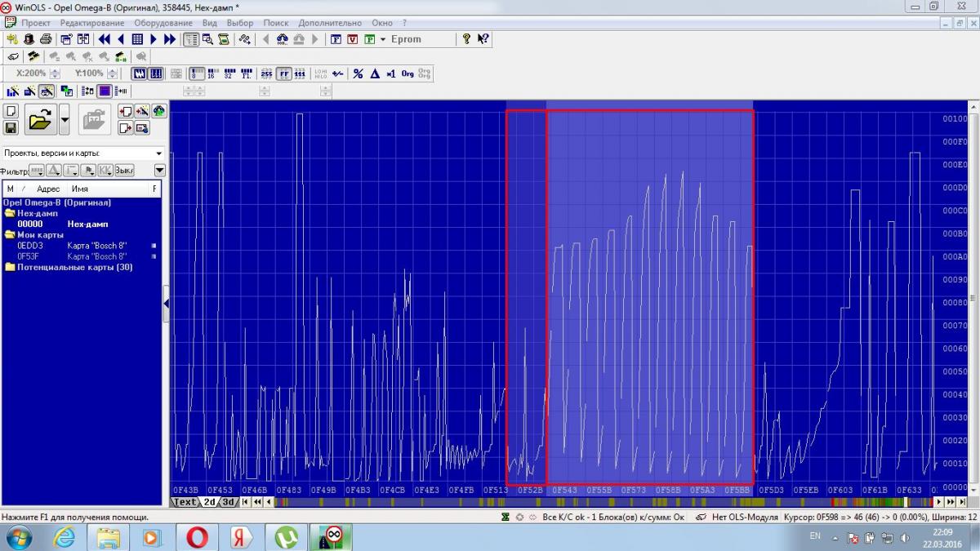Toggle 8-bit data width mode
Viewport: 980px width, 551px height.
pos(198,73)
